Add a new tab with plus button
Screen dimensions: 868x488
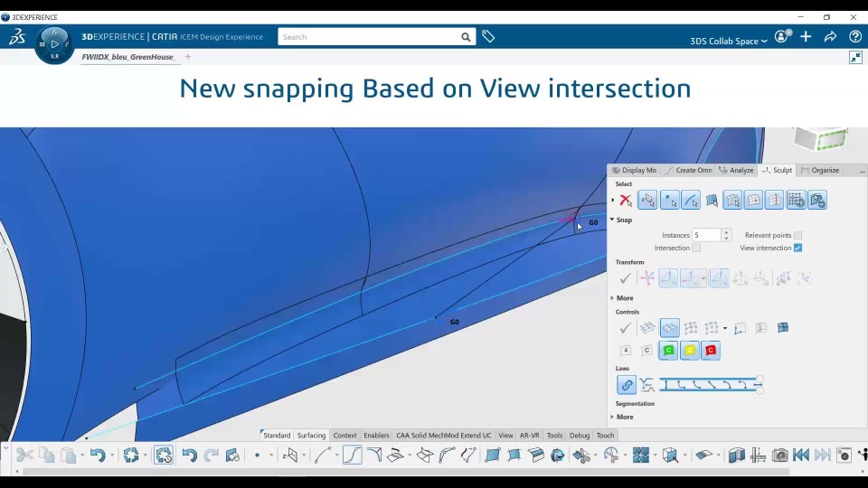pos(188,56)
